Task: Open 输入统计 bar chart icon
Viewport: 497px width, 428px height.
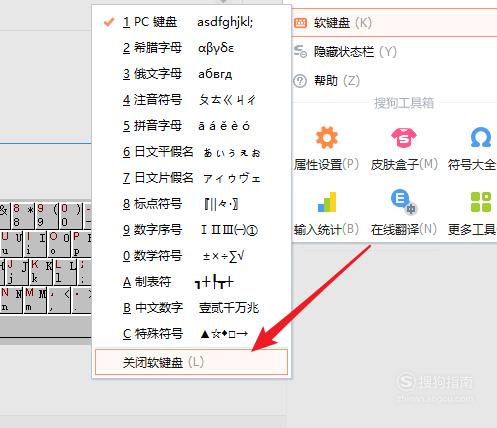Action: tap(327, 202)
